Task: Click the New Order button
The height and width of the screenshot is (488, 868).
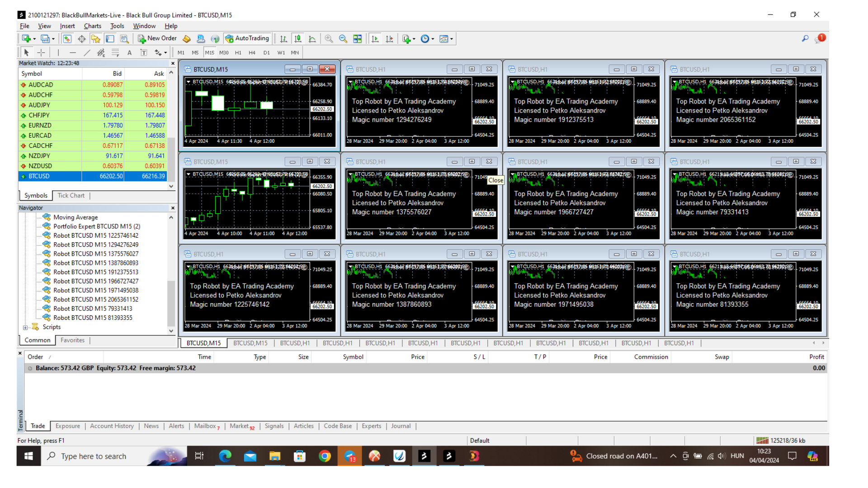Action: pyautogui.click(x=157, y=38)
